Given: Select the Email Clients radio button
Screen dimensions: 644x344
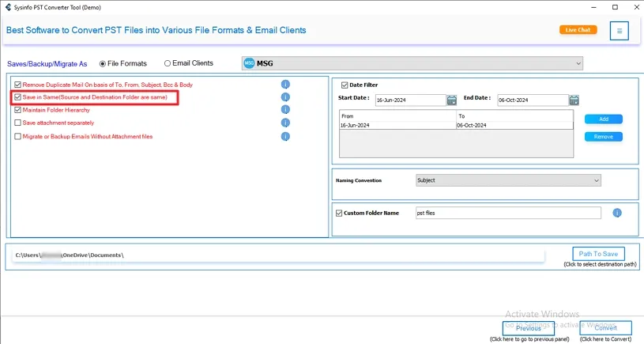Looking at the screenshot, I should [168, 63].
